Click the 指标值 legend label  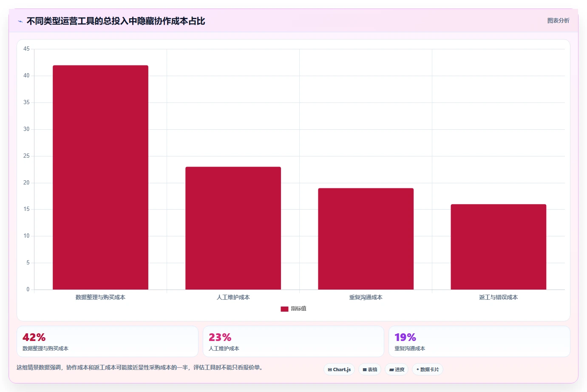[x=298, y=309]
